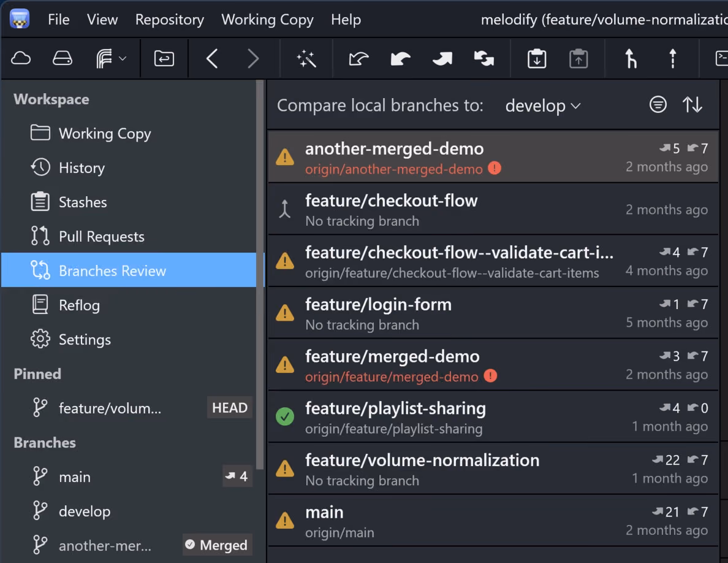Click the Tower app logo icon

click(x=20, y=19)
